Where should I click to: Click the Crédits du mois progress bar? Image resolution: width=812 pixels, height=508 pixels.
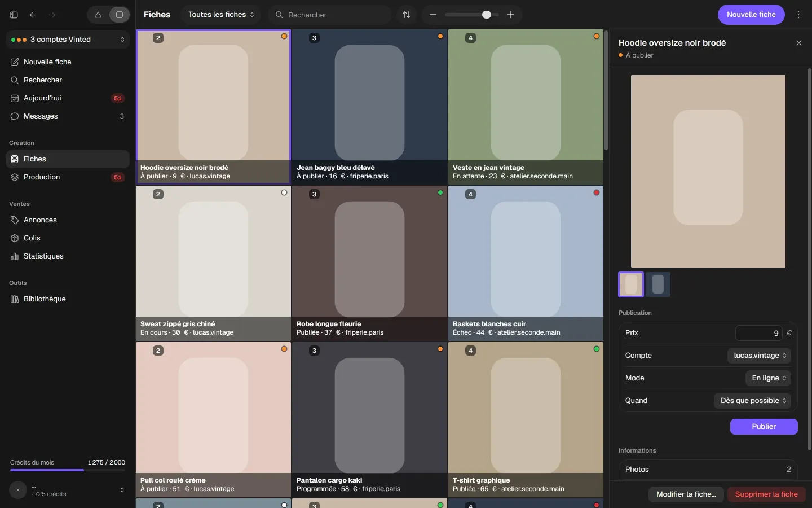(x=68, y=470)
